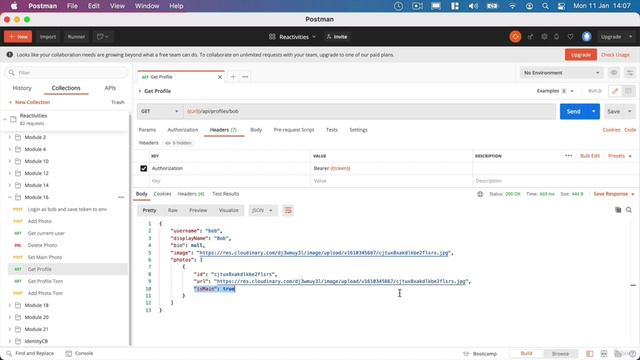This screenshot has width=640, height=360.
Task: Toggle the line wrap icon beside JSON
Action: click(x=288, y=210)
